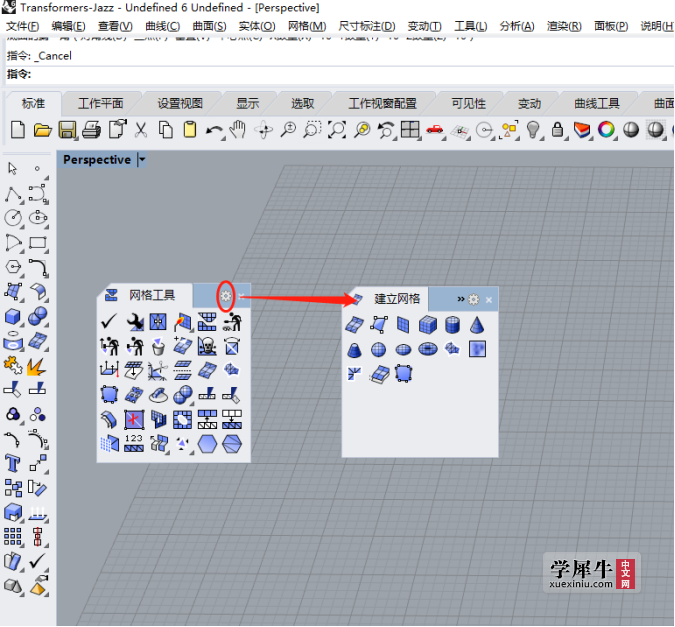675x627 pixels.
Task: Click the light bulb hide icon
Action: pos(533,130)
